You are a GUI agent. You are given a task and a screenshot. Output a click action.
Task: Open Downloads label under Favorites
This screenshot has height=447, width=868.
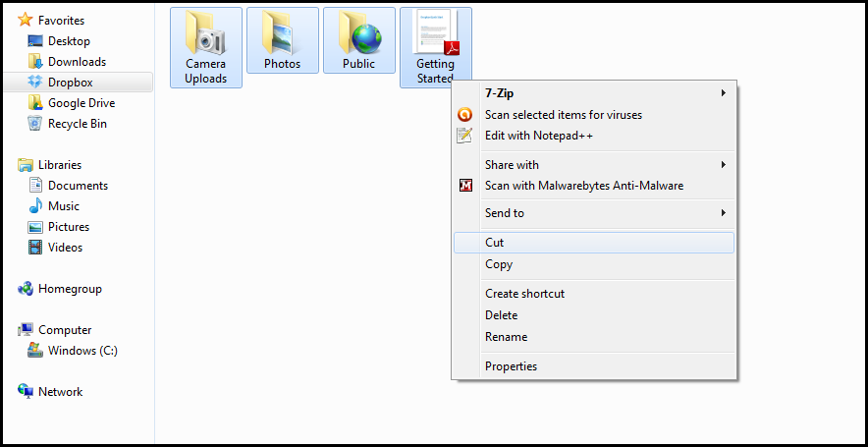pos(77,62)
